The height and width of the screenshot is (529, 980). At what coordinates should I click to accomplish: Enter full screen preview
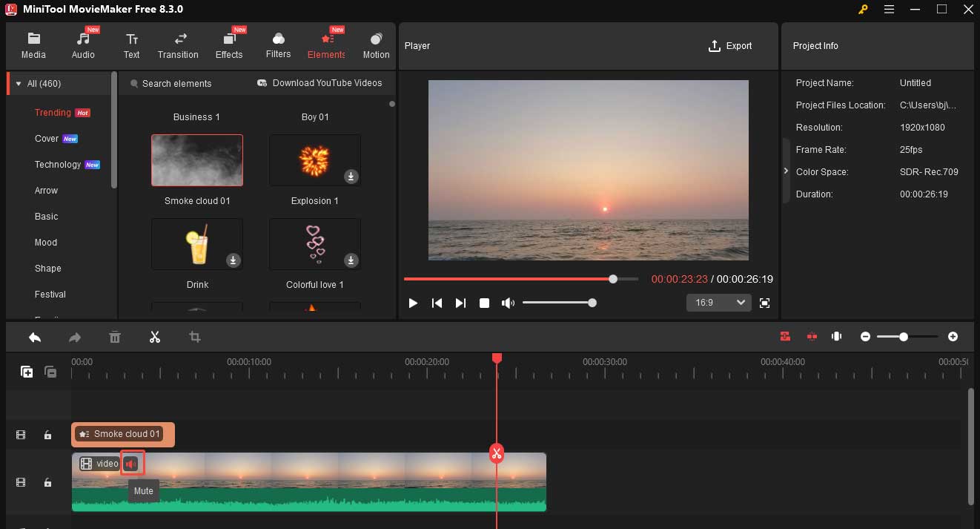pos(765,303)
